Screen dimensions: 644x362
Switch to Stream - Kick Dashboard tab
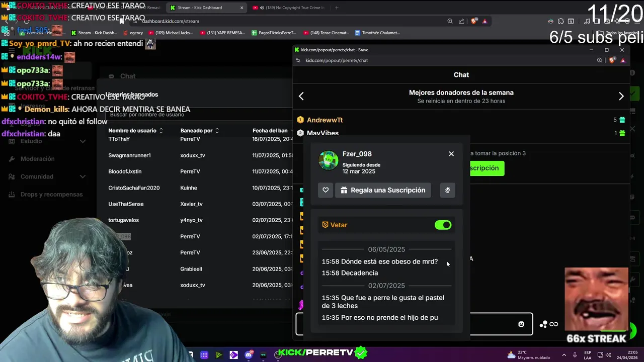206,8
